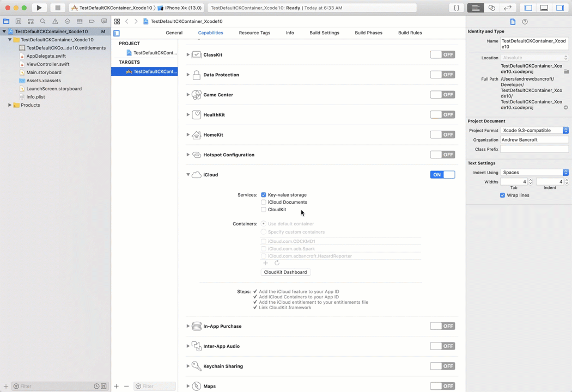Screen dimensions: 572x392
Task: Open the report navigator
Action: (104, 21)
